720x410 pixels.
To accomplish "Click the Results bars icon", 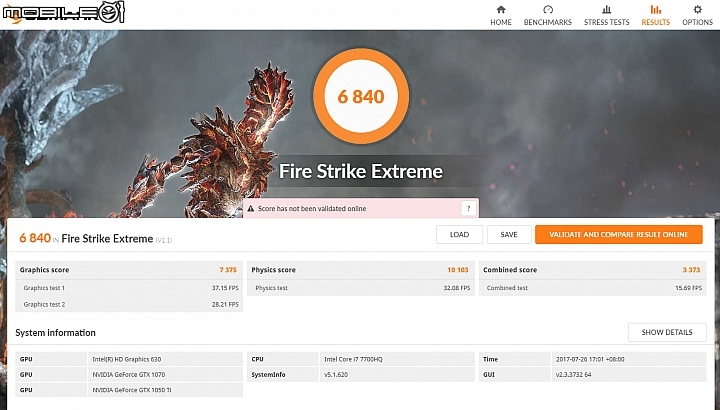I will click(656, 10).
